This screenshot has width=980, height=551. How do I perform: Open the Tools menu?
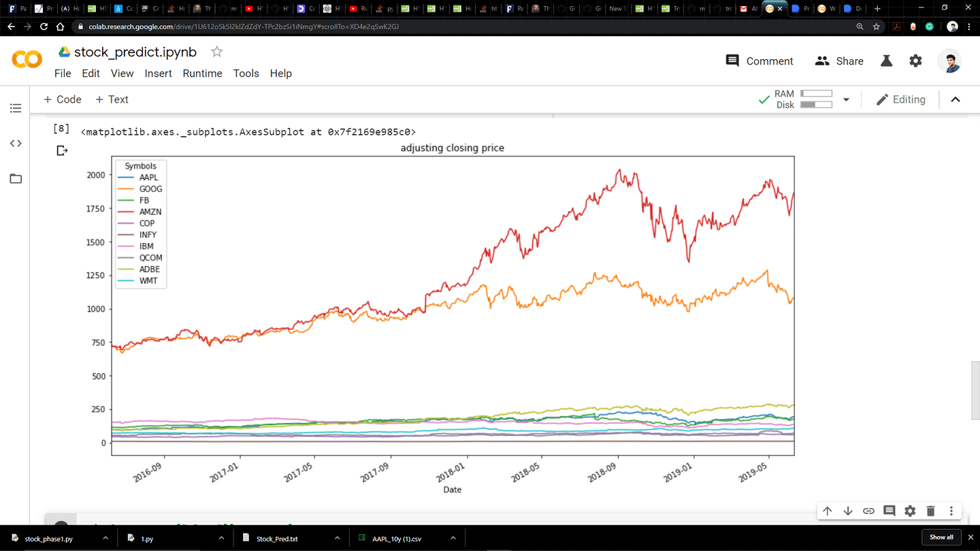(246, 73)
